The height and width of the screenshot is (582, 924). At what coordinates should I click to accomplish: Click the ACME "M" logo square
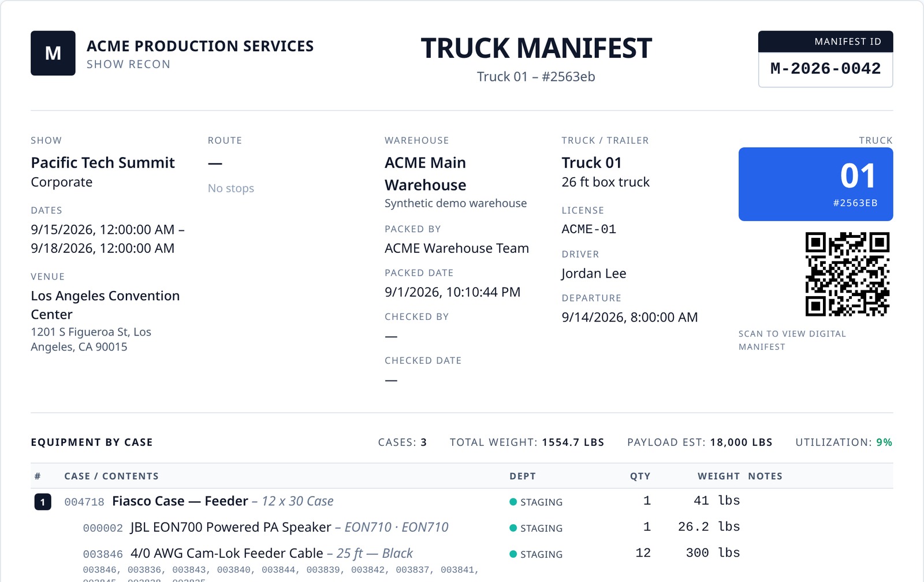point(53,53)
